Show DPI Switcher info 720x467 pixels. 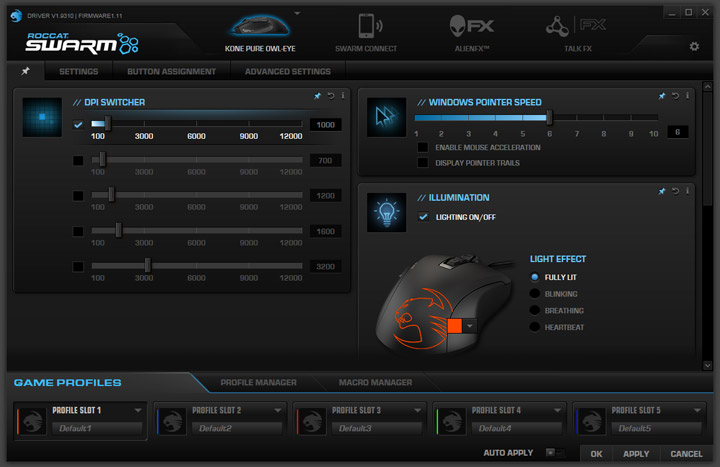[x=343, y=96]
